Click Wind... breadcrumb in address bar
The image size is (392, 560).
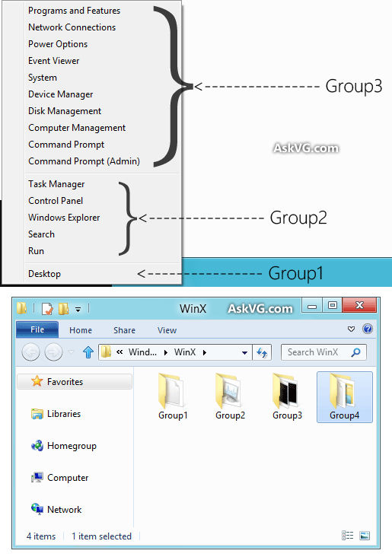[142, 352]
